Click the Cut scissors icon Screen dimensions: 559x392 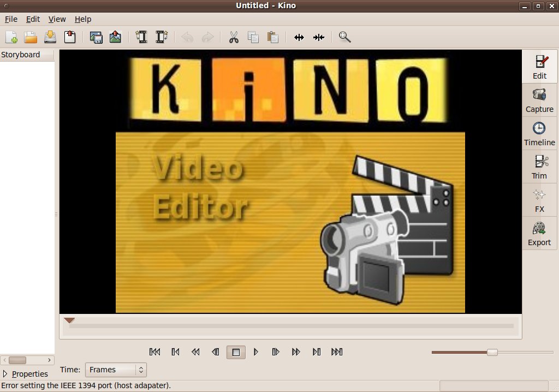(234, 37)
